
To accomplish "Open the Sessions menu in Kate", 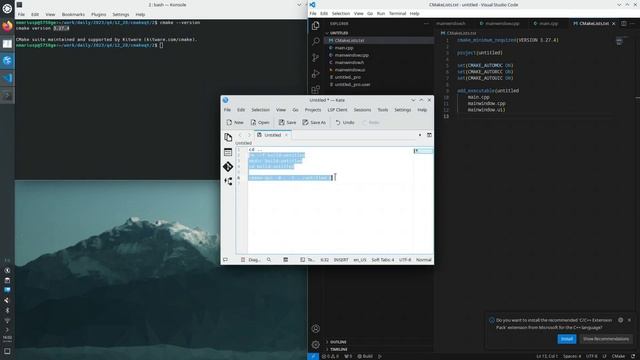I will coord(362,110).
